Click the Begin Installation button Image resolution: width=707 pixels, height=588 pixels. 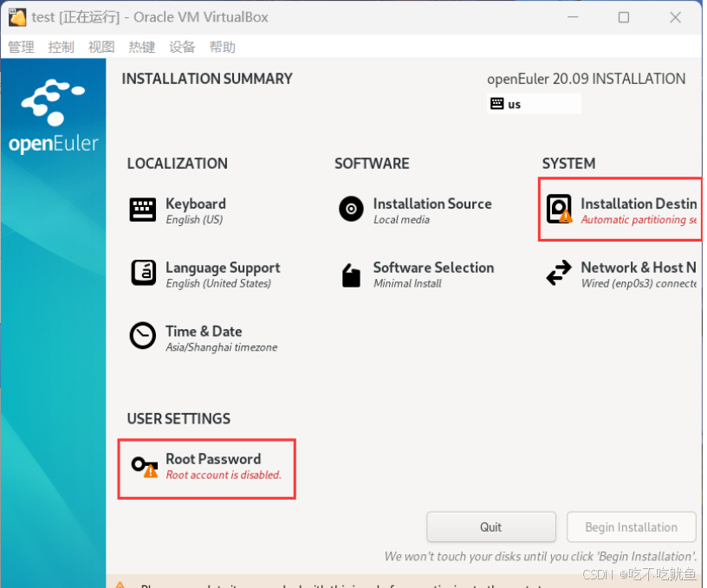[632, 527]
